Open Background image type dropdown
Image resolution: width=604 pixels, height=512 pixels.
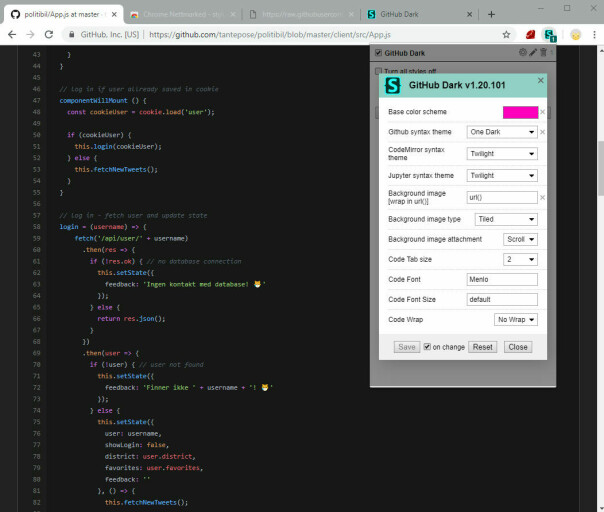(x=506, y=219)
